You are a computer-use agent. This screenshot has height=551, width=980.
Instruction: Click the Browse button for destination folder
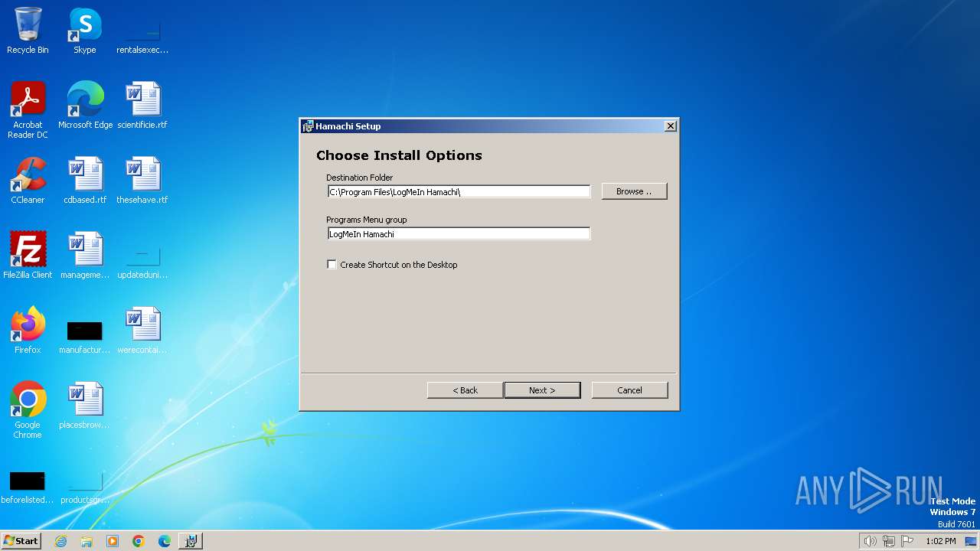click(634, 191)
